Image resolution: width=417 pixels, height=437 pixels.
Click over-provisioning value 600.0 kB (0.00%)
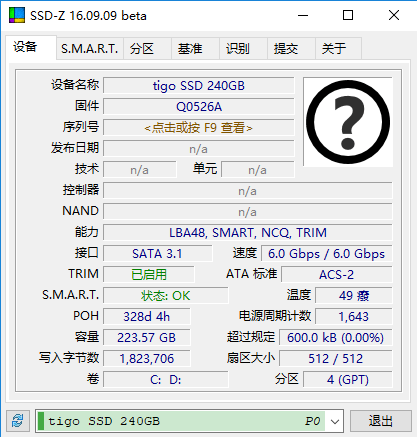(x=335, y=338)
